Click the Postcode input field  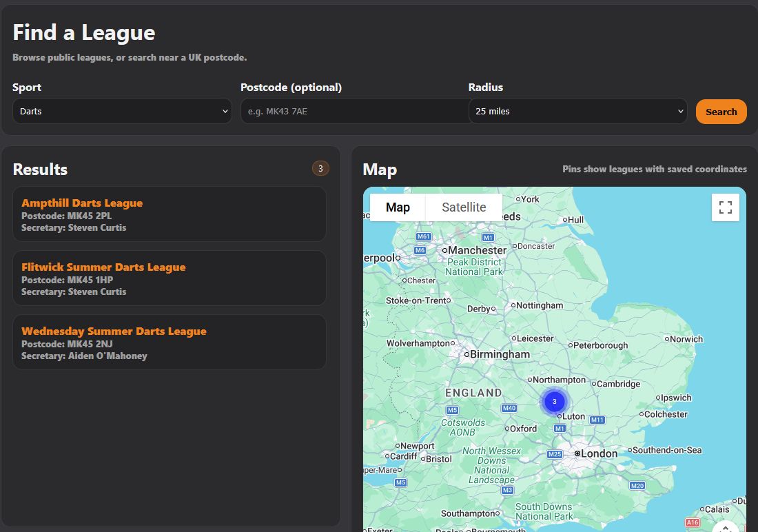click(354, 111)
